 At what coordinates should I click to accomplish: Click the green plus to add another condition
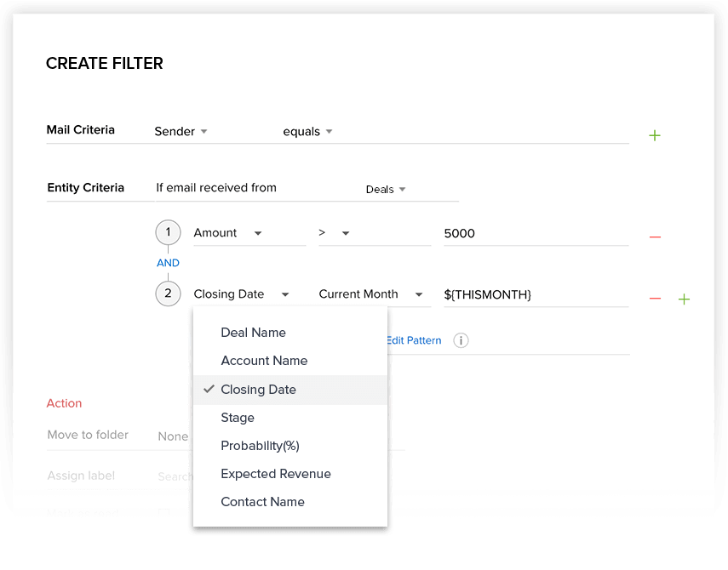coord(684,299)
